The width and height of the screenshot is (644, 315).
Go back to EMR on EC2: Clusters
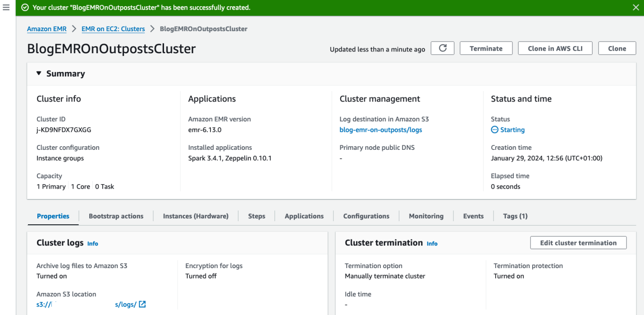click(113, 28)
